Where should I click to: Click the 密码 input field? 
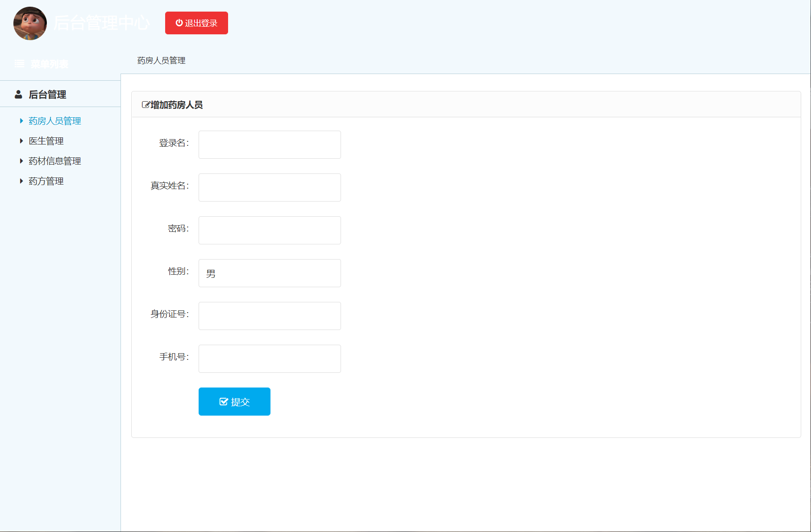[270, 230]
